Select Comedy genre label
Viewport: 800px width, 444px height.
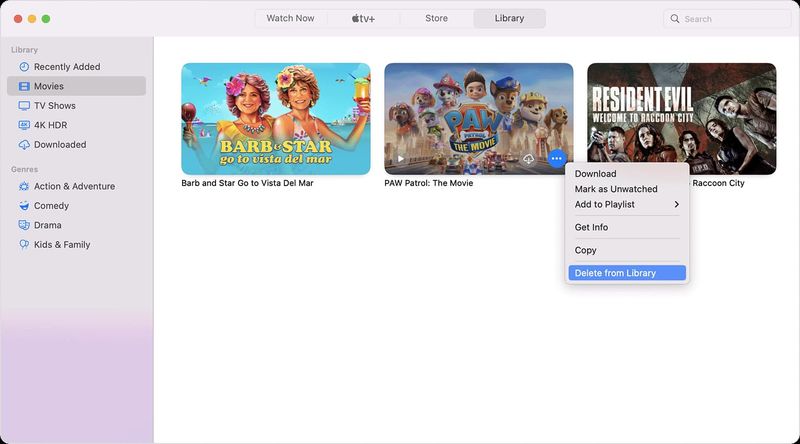(51, 206)
